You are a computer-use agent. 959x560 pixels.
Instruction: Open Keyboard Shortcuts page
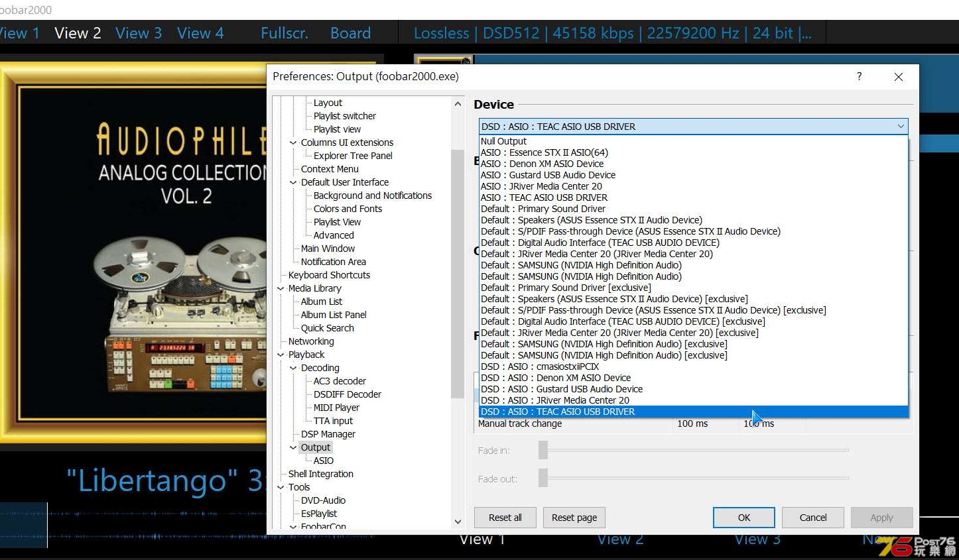(329, 275)
